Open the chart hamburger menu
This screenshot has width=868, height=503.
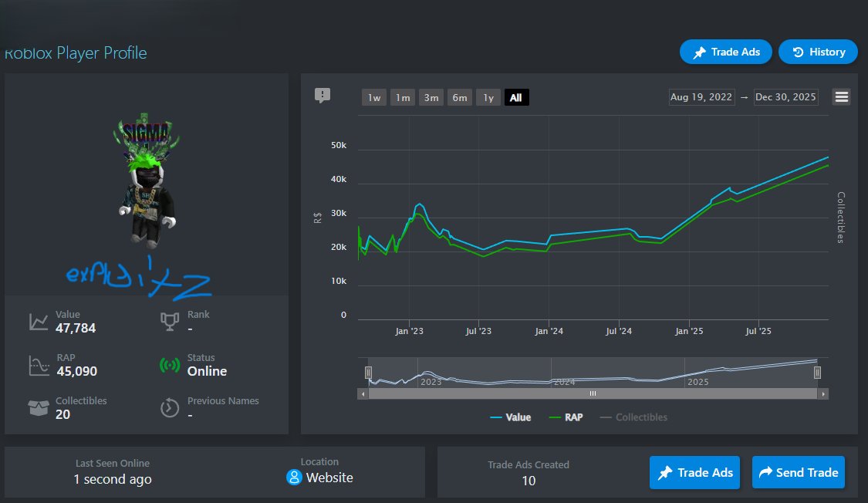842,97
